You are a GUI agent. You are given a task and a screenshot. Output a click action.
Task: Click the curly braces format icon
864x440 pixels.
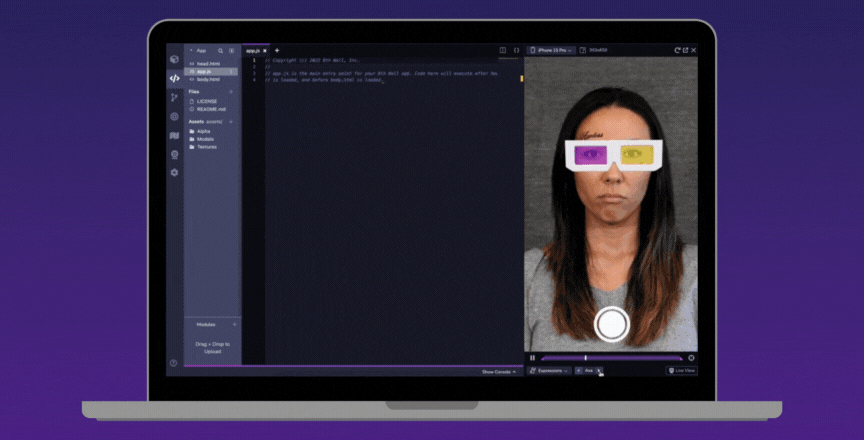pos(516,50)
